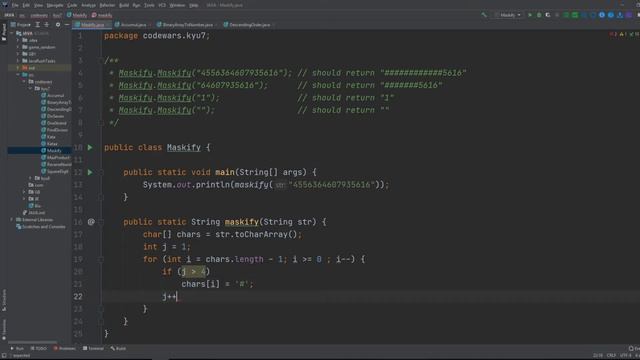
Task: Open the Problems tool window at the bottom
Action: pyautogui.click(x=65, y=349)
